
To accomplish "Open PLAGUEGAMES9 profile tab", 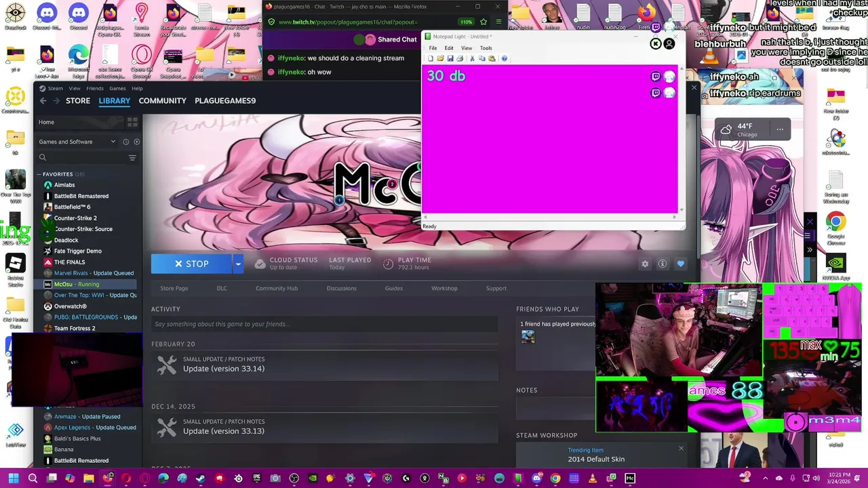I will [x=225, y=100].
